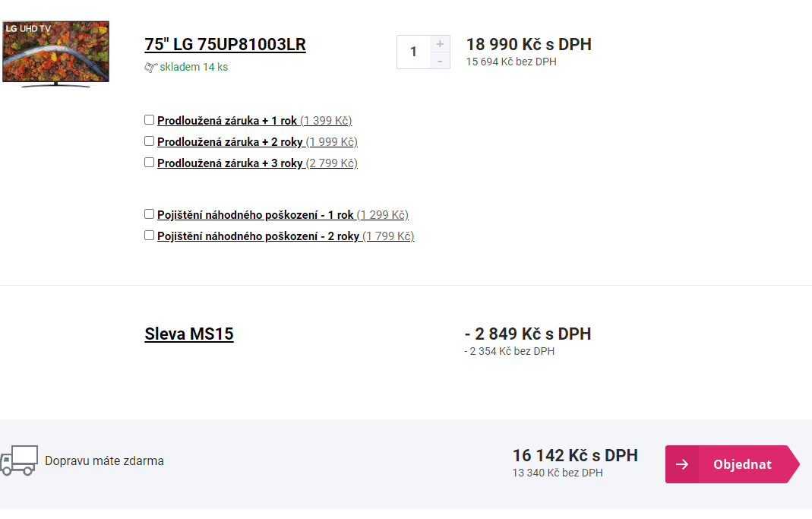
Task: Select extended warranty + 3 roky checkbox
Action: pyautogui.click(x=150, y=163)
